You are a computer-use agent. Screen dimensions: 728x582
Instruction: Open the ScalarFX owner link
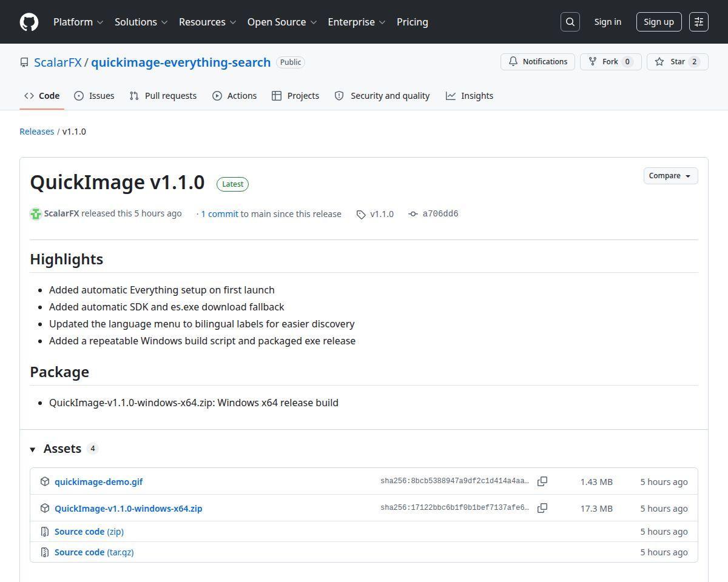click(58, 62)
